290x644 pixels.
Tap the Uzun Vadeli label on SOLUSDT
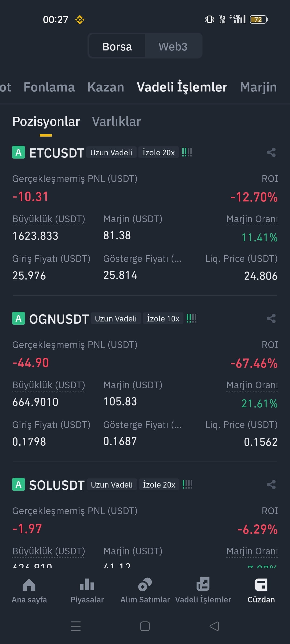[111, 484]
